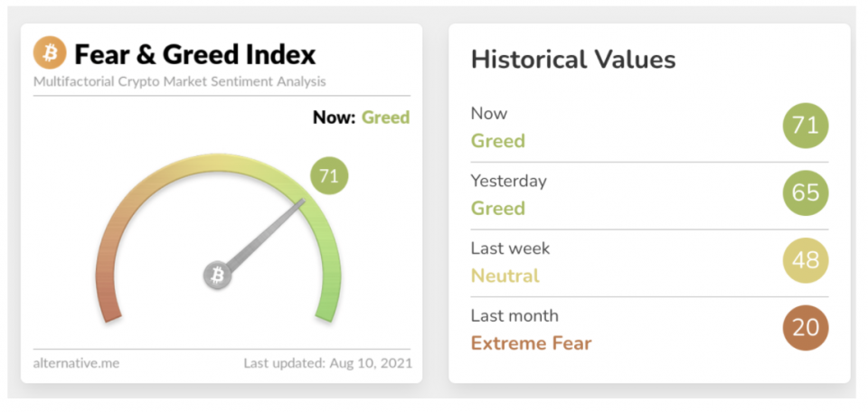Click the gray Bitcoin icon at gauge center
The width and height of the screenshot is (868, 412).
pyautogui.click(x=217, y=276)
